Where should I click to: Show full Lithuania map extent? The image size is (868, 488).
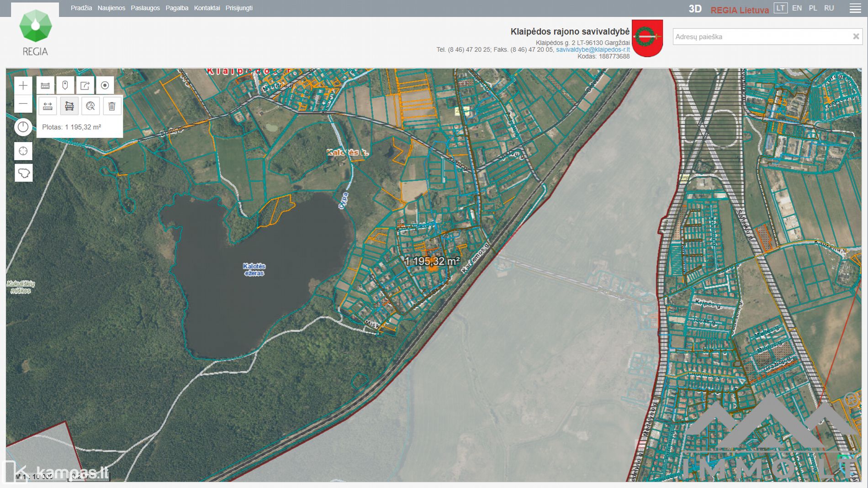pos(23,173)
